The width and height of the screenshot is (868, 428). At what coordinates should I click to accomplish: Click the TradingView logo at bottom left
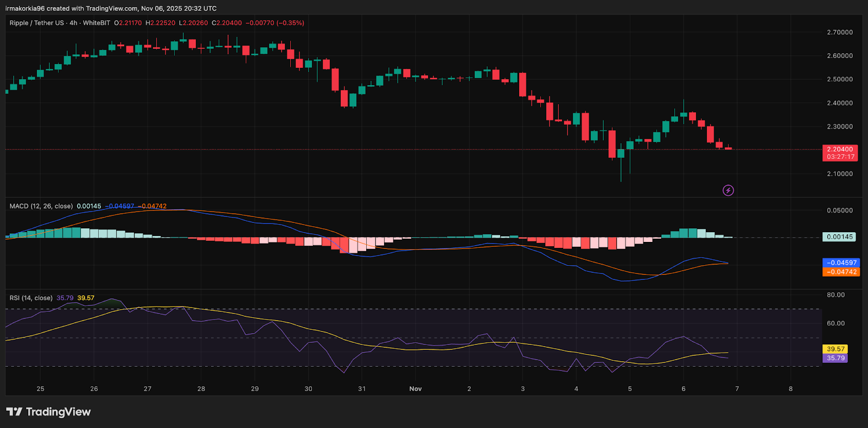point(48,412)
